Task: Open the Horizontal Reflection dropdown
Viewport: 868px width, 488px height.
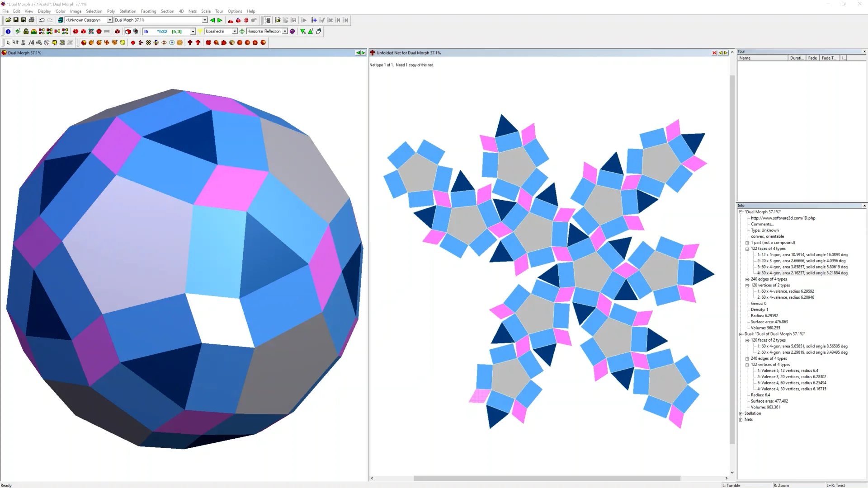Action: tap(285, 32)
